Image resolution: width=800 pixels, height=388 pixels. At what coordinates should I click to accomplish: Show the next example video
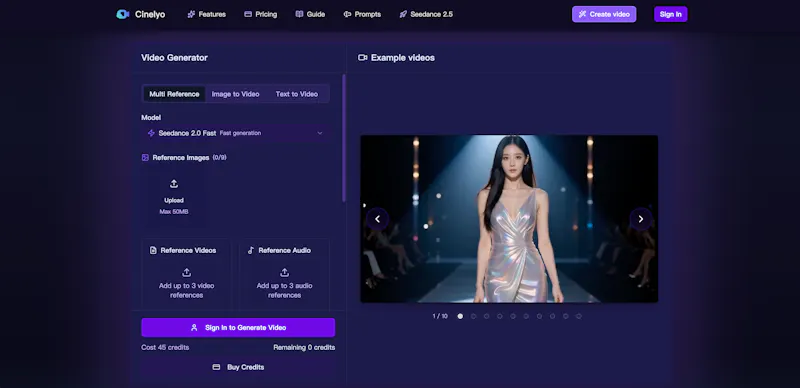point(641,219)
